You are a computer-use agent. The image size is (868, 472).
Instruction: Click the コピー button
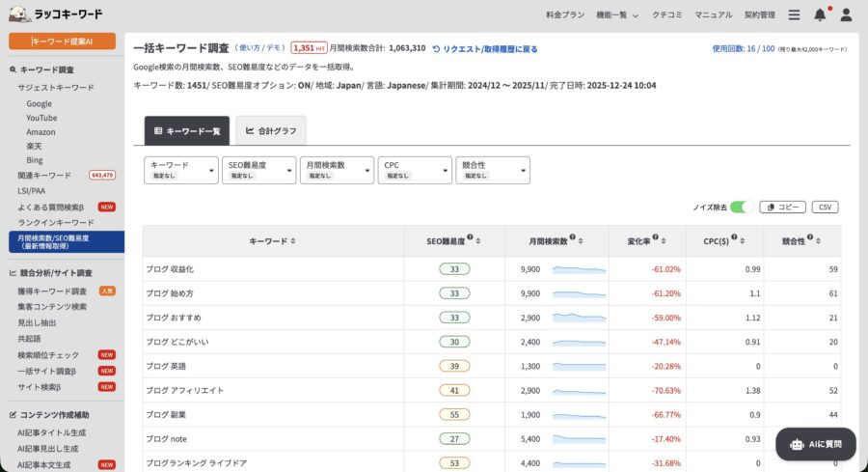pyautogui.click(x=782, y=208)
